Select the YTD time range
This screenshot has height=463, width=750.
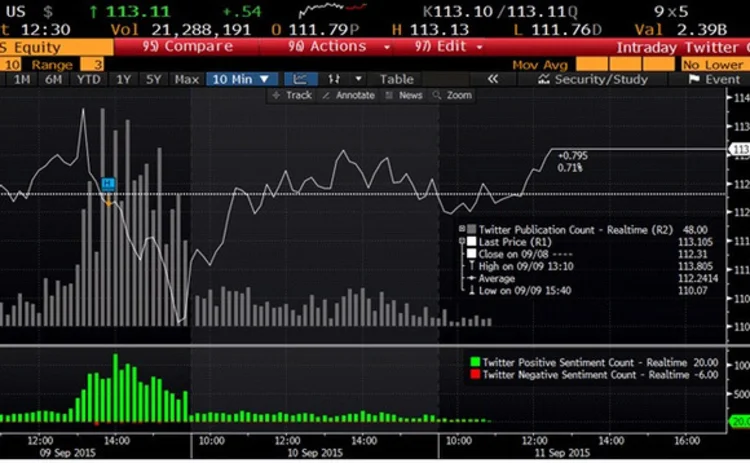point(88,79)
